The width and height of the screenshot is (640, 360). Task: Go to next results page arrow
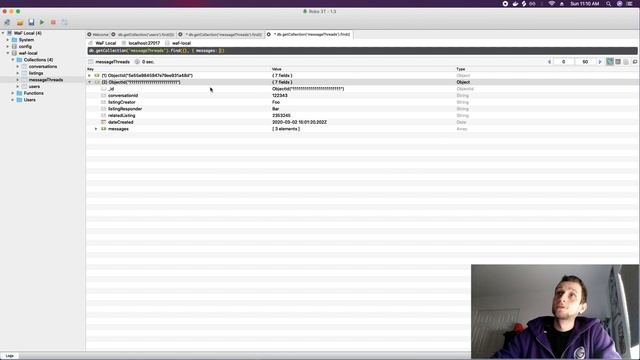[600, 62]
